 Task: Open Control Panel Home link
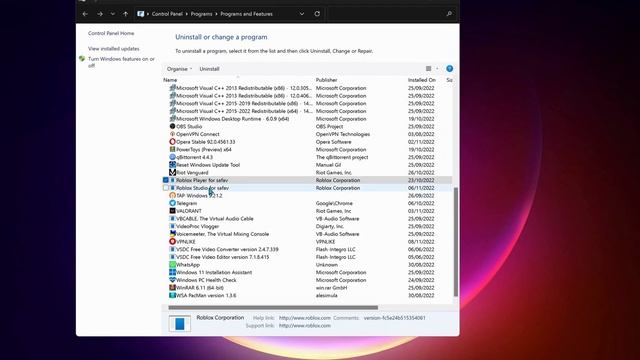pyautogui.click(x=111, y=33)
